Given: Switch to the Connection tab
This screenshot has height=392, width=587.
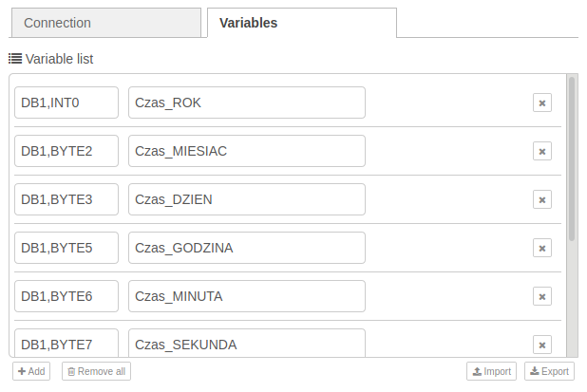Looking at the screenshot, I should (x=106, y=23).
